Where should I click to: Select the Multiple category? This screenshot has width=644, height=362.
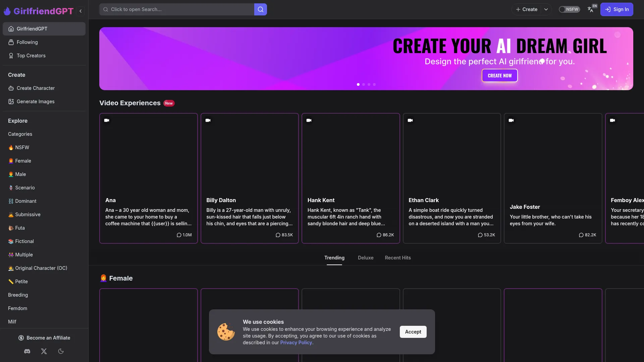click(44, 255)
